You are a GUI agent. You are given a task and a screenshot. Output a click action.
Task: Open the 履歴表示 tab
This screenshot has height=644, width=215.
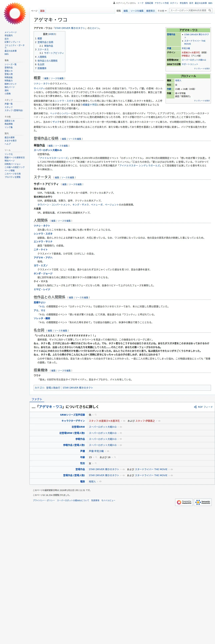150,11
